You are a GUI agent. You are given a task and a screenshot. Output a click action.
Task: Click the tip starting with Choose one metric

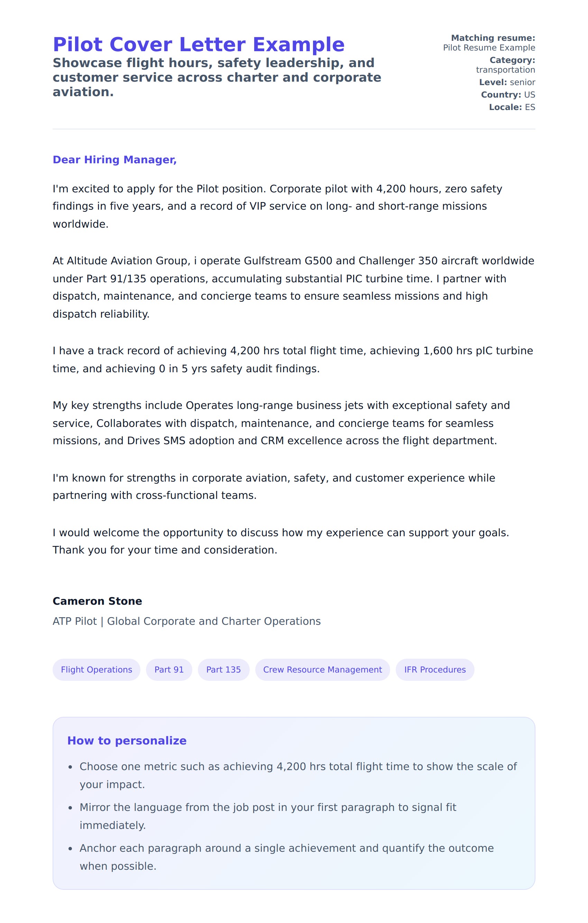coord(298,775)
